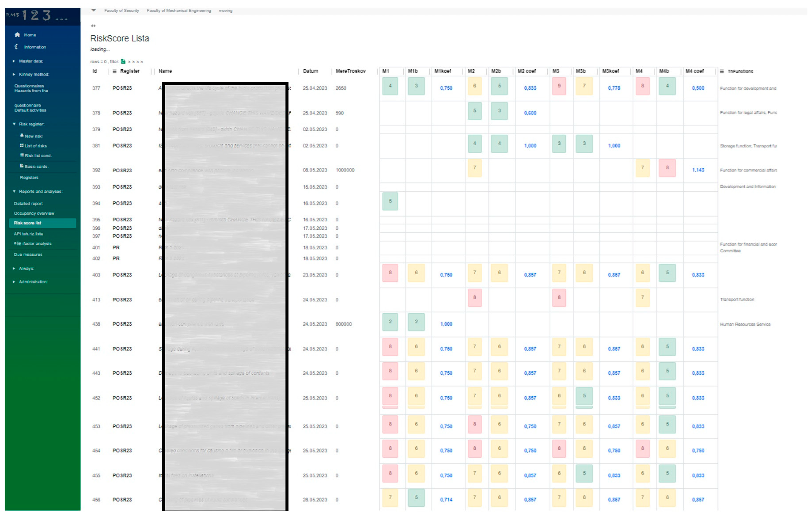Click the RMS 123 logo
The height and width of the screenshot is (518, 812).
37,15
